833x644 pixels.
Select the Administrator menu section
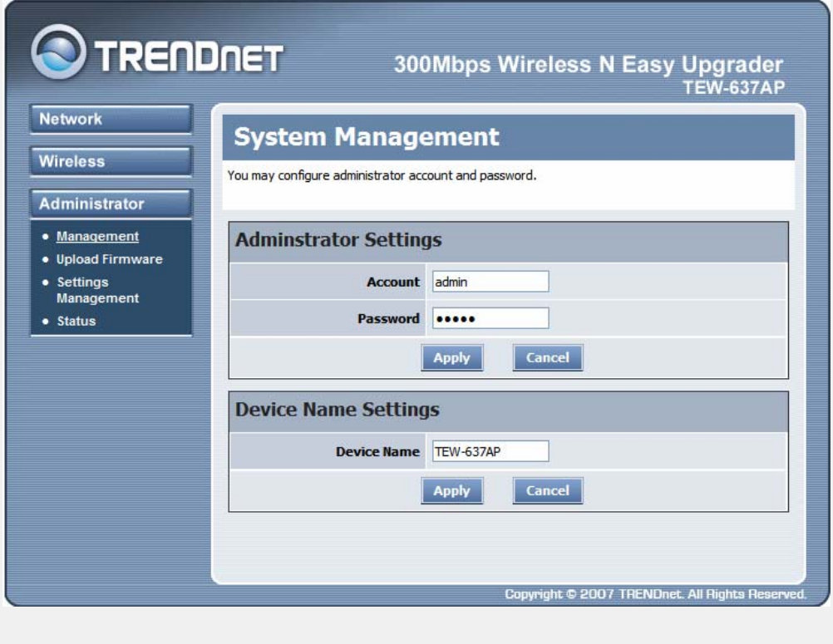tap(111, 204)
